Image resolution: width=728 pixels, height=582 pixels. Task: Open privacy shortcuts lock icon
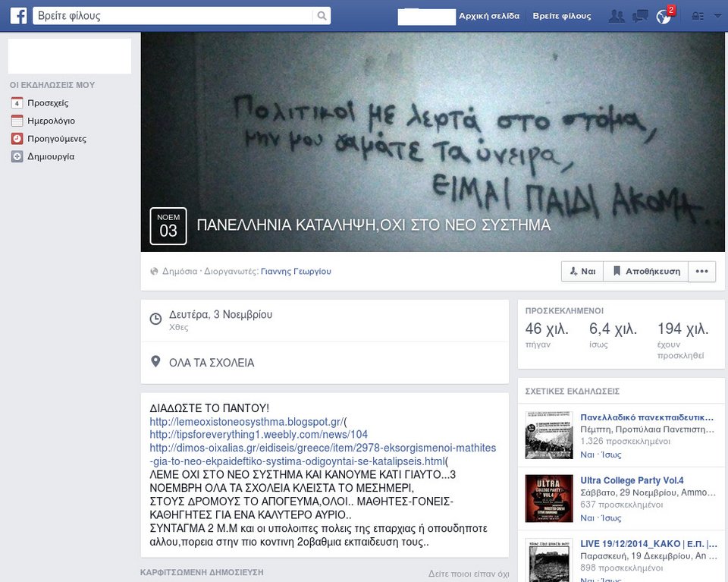pos(698,15)
